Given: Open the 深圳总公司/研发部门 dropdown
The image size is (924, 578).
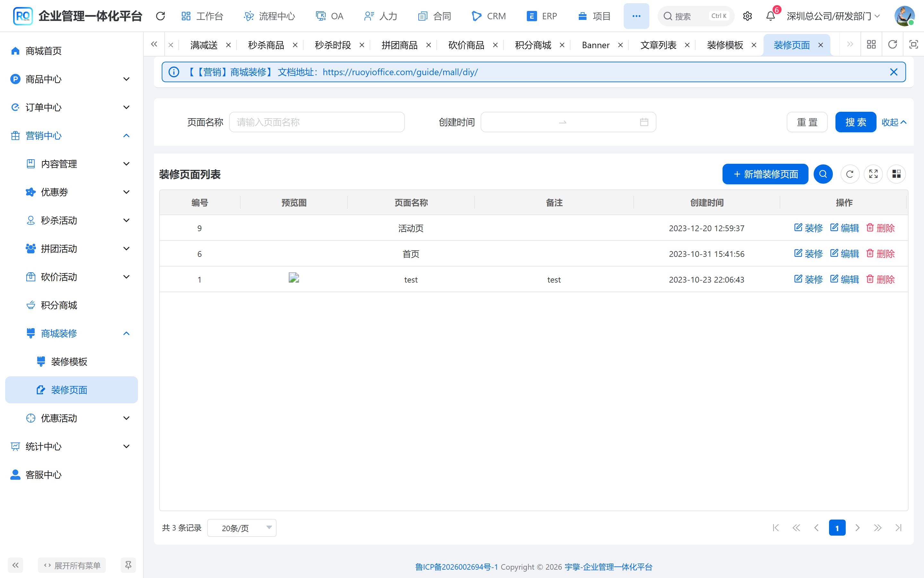Looking at the screenshot, I should (x=833, y=16).
